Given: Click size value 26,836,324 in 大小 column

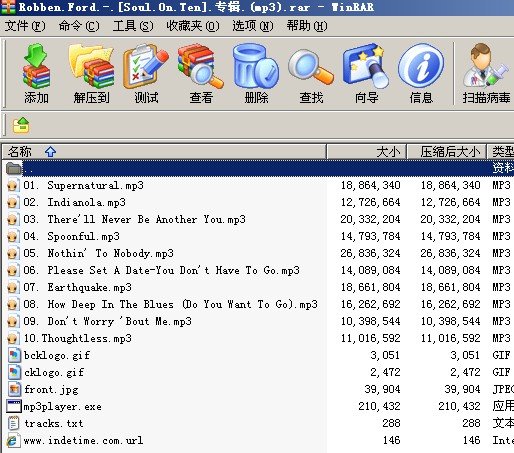Looking at the screenshot, I should [370, 253].
